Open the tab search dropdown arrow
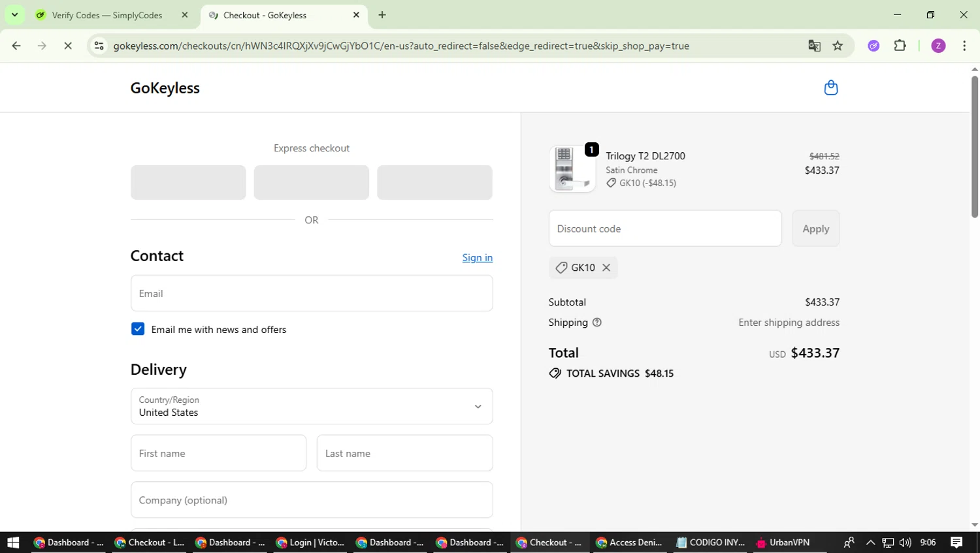This screenshot has width=980, height=553. [14, 15]
